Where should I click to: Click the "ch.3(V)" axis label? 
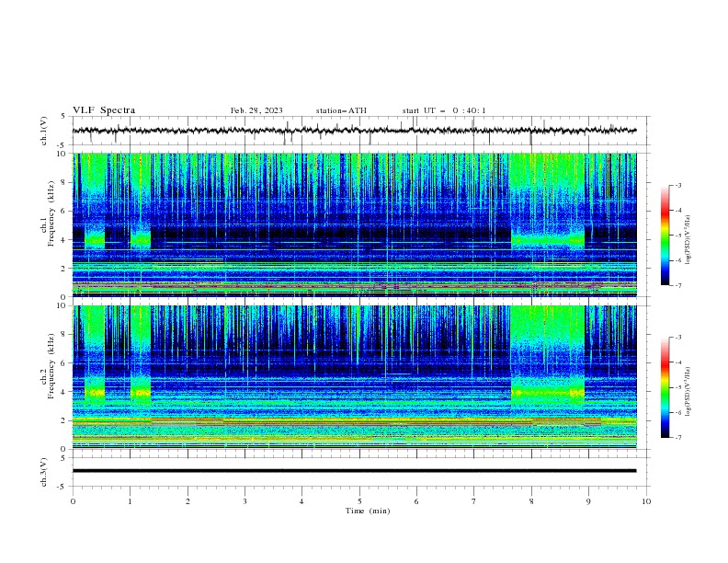[x=44, y=472]
